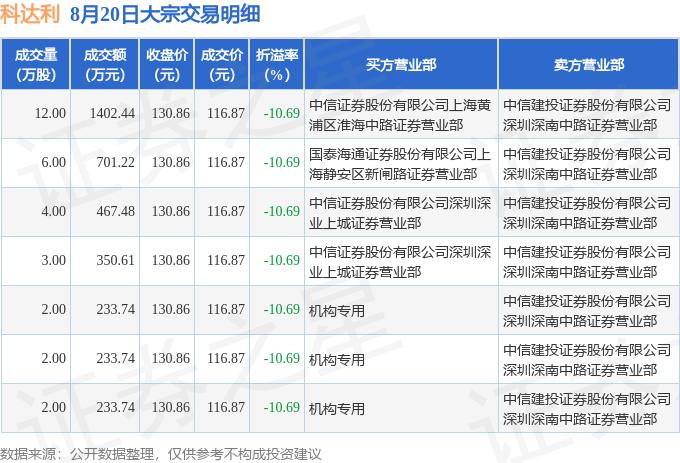680x463 pixels.
Task: Click the 8月20日大宗交易明细 title text
Action: 165,14
